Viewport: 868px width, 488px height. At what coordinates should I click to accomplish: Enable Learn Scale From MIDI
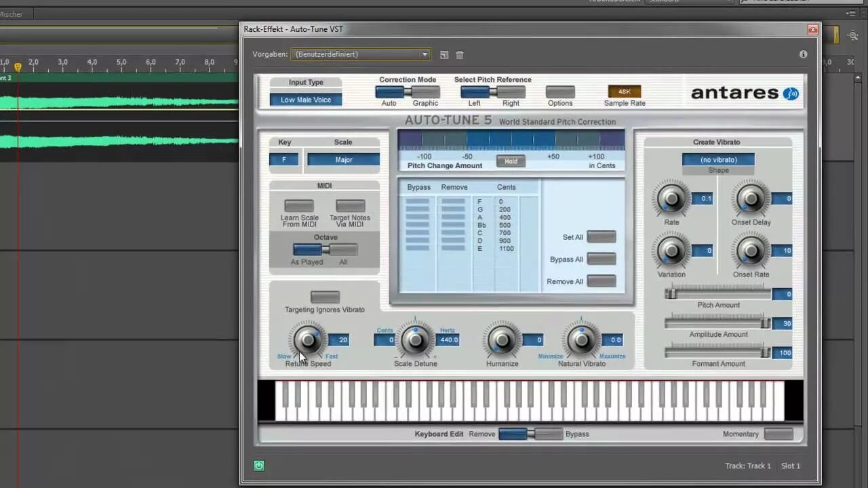pyautogui.click(x=299, y=205)
